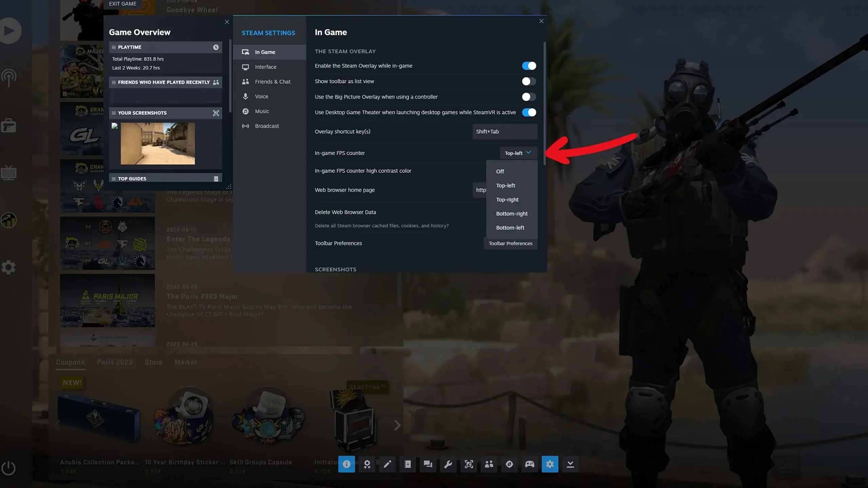Click the screenshot capture toolbar icon
Screen dimensions: 868x488
click(x=469, y=464)
